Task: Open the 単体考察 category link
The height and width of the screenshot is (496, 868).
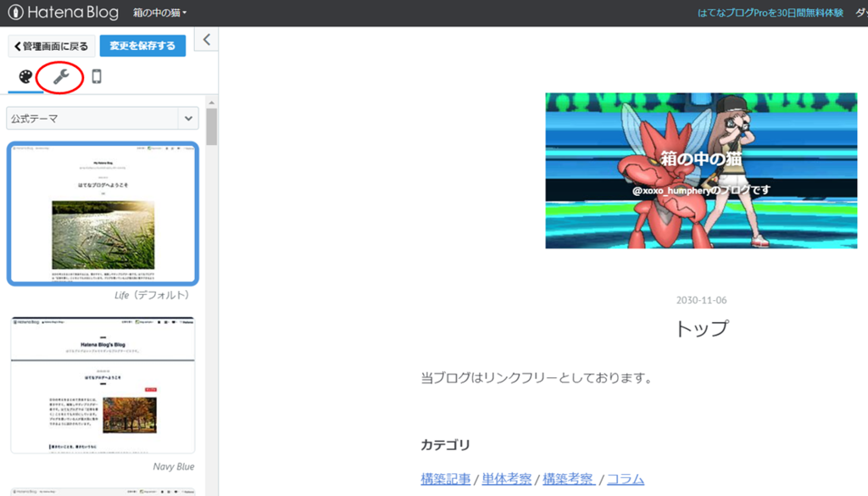Action: (x=507, y=479)
